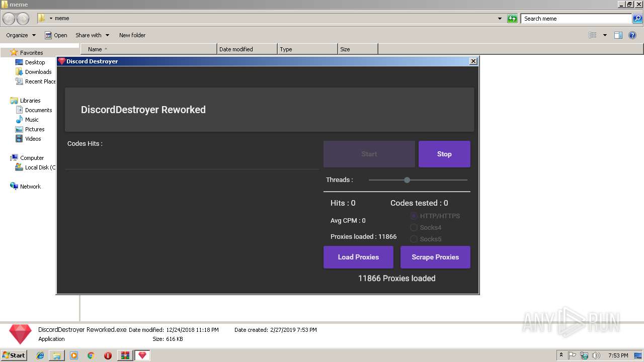The image size is (644, 362).
Task: Open the Share with dropdown
Action: coord(92,35)
